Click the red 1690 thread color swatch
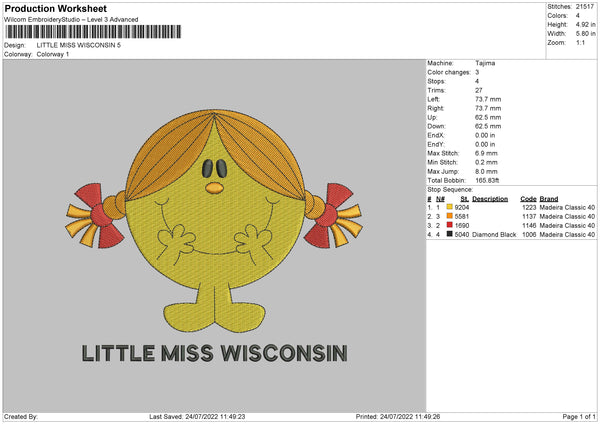The image size is (600, 424). click(x=449, y=225)
